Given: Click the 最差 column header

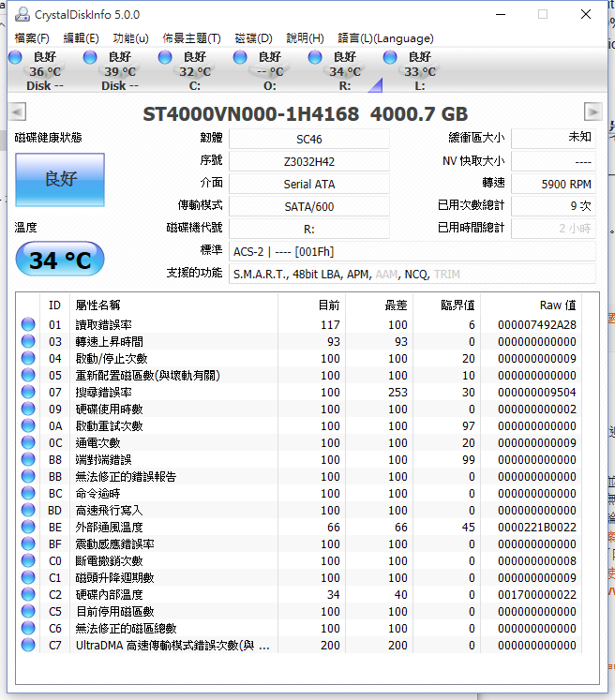Looking at the screenshot, I should (379, 305).
